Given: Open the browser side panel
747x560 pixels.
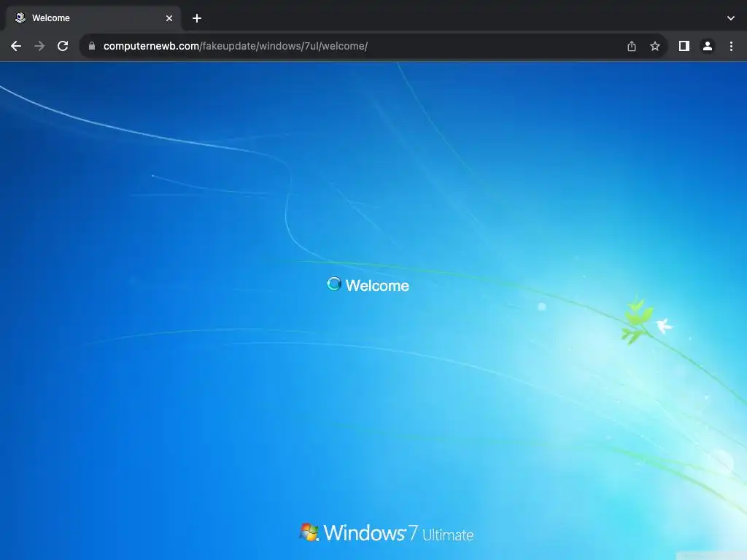Looking at the screenshot, I should pyautogui.click(x=684, y=46).
